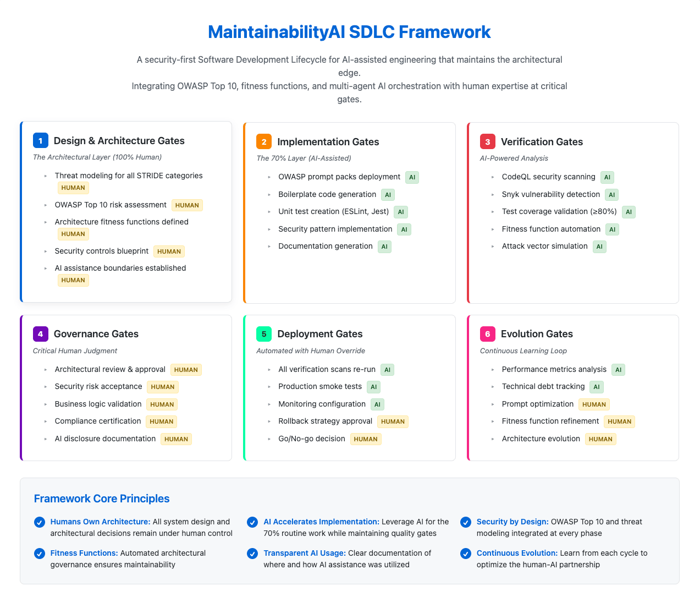Screen dimensions: 700x597
Task: Click the arrow bullet before Prompt optimization
Action: pyautogui.click(x=493, y=404)
